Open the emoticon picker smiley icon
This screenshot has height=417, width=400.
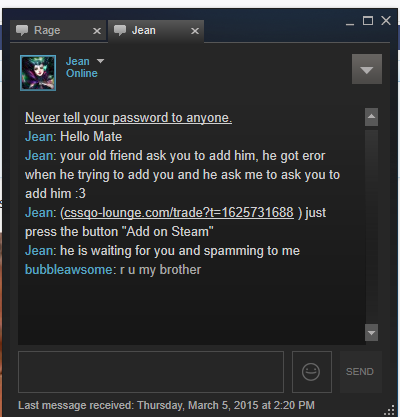pos(311,372)
